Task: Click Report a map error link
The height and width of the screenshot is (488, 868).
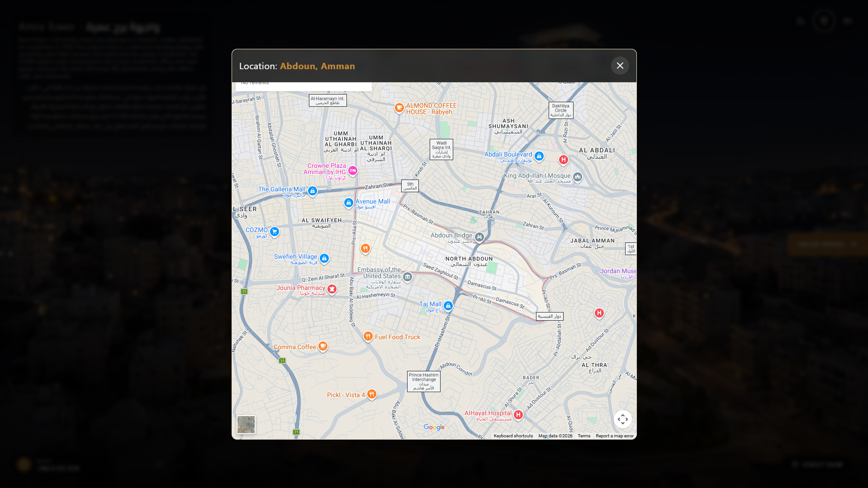Action: pos(615,436)
